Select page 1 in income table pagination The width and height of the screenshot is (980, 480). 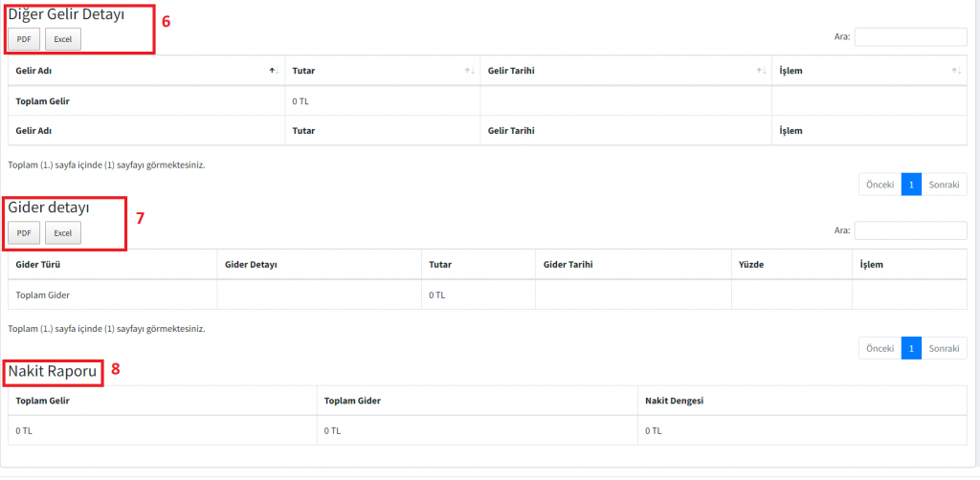coord(911,185)
